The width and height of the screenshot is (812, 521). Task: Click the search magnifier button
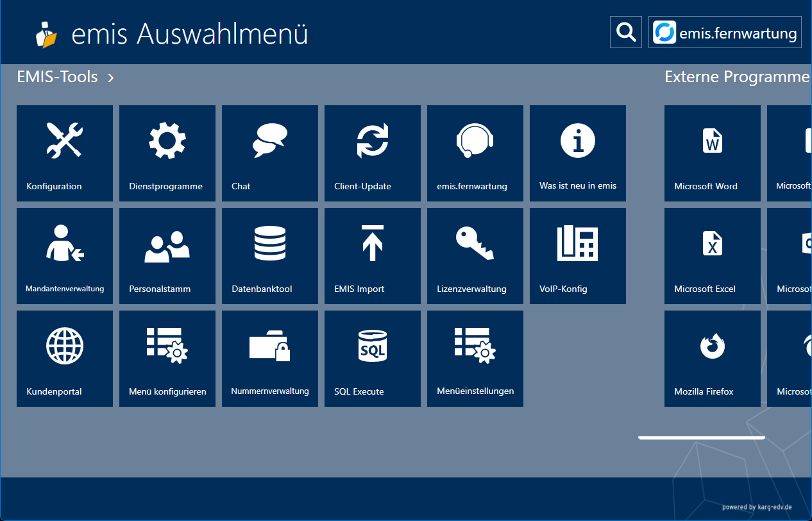(x=626, y=32)
